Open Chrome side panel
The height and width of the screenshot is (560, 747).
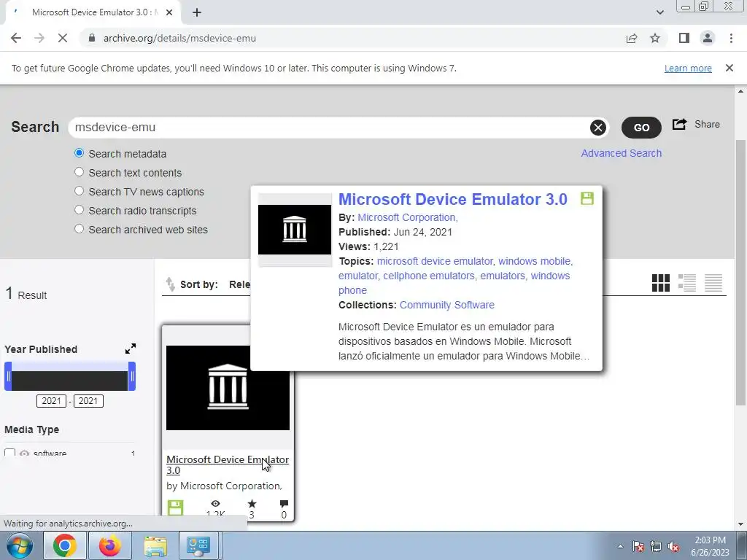click(684, 38)
